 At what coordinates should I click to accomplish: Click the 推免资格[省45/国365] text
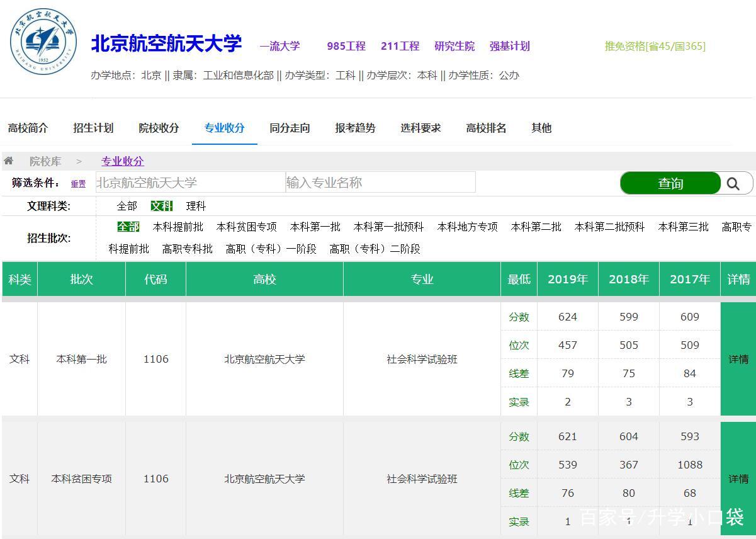pyautogui.click(x=655, y=46)
